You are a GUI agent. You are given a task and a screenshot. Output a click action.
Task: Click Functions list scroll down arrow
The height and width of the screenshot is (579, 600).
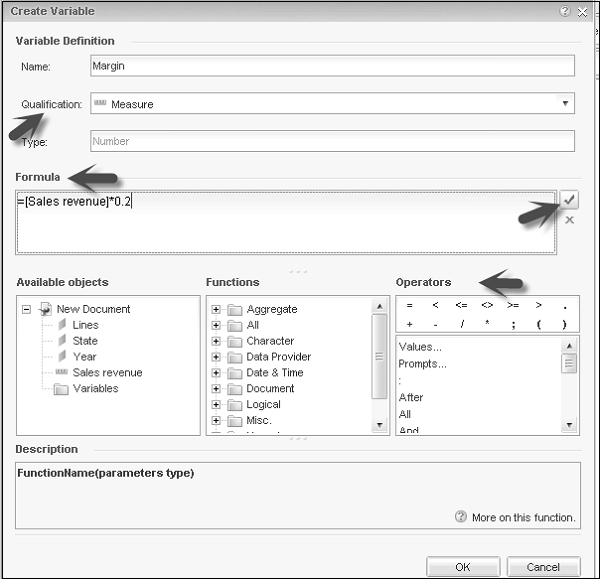(380, 425)
